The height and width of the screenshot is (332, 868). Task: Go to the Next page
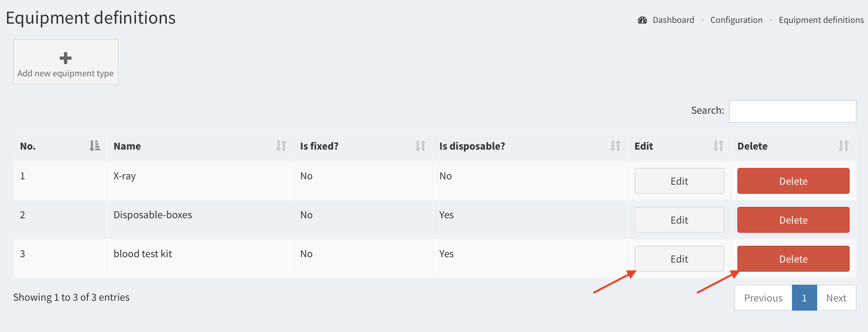click(836, 298)
